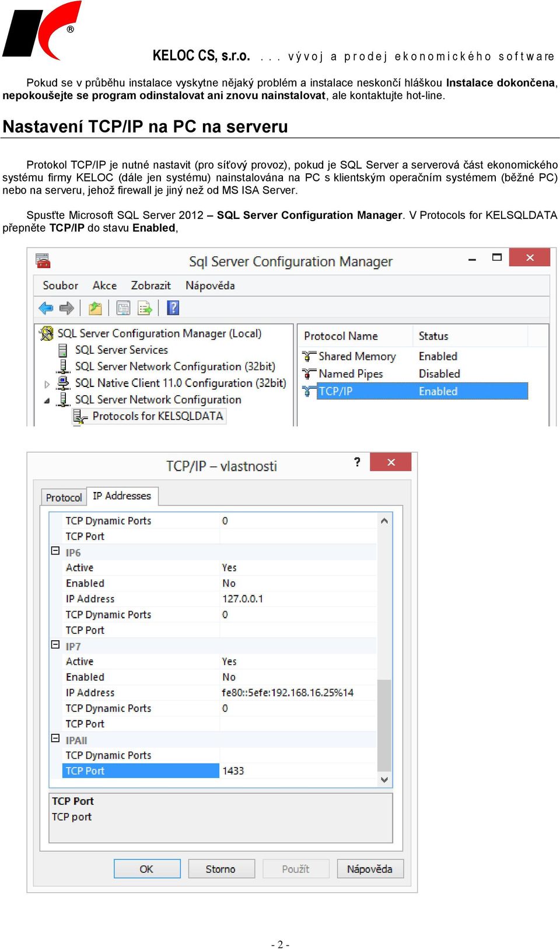560x949 pixels.
Task: Maximize the Configuration Manager window
Action: pyautogui.click(x=497, y=257)
